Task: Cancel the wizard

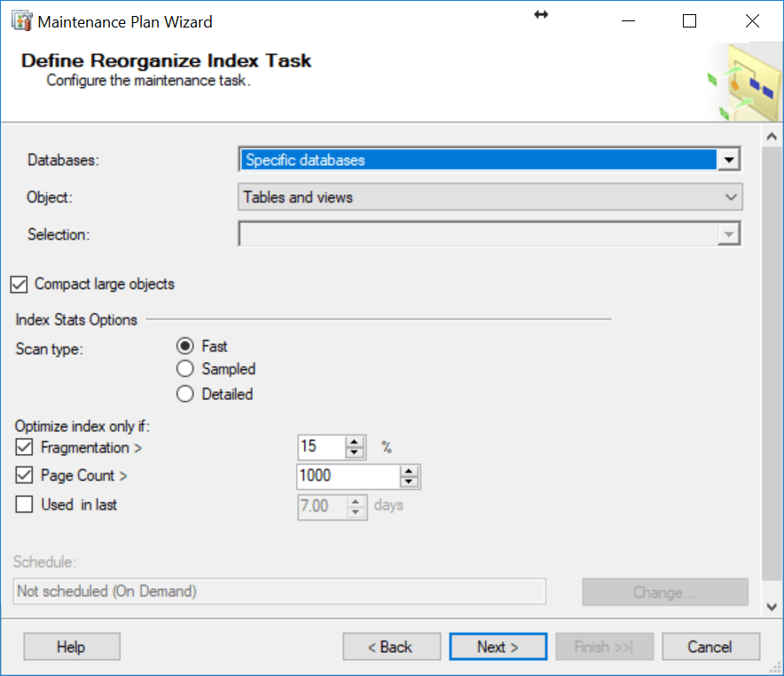Action: (711, 647)
